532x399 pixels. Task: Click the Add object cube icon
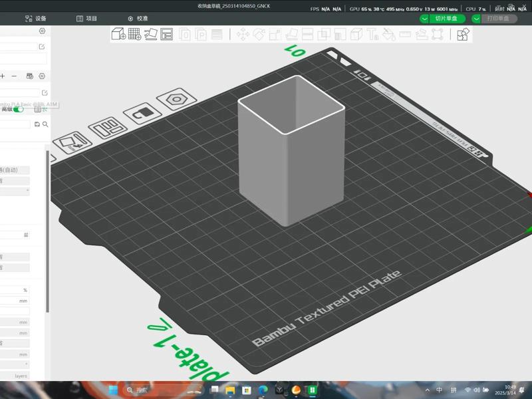pyautogui.click(x=118, y=34)
